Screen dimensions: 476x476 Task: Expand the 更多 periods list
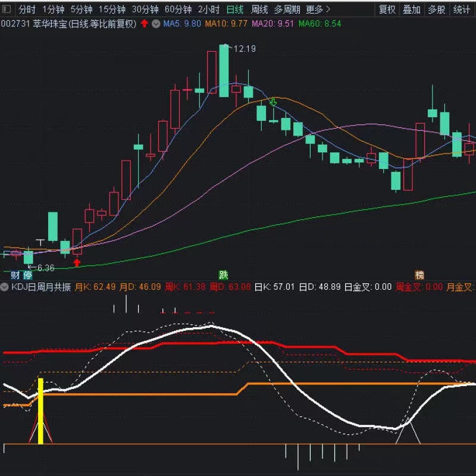[318, 10]
